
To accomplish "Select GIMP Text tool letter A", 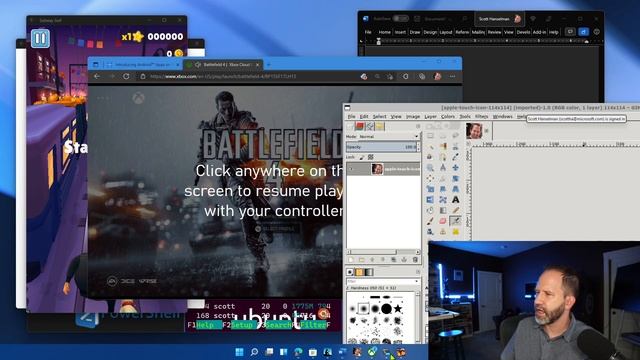I will click(456, 200).
